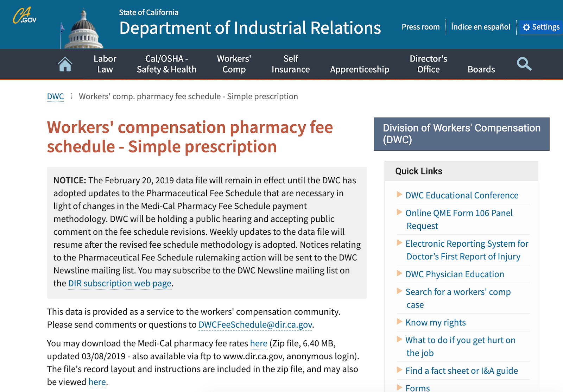Click the Settings gear icon

point(526,27)
